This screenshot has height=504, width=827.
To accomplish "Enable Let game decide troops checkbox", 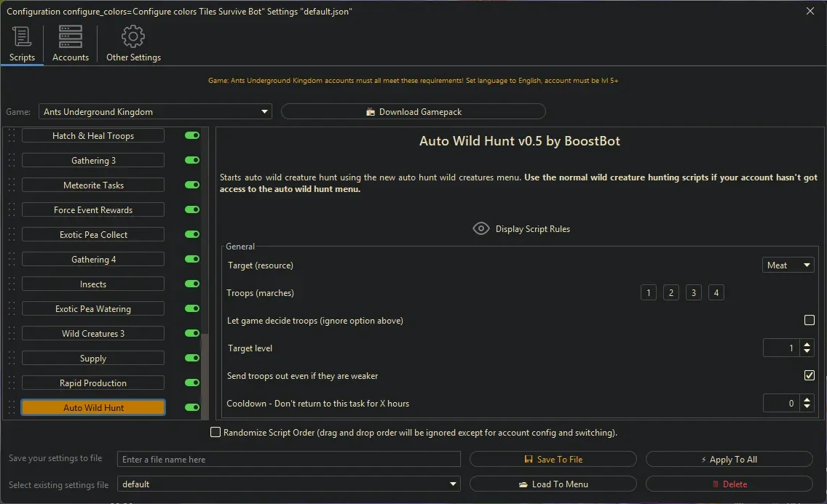I will pyautogui.click(x=809, y=320).
